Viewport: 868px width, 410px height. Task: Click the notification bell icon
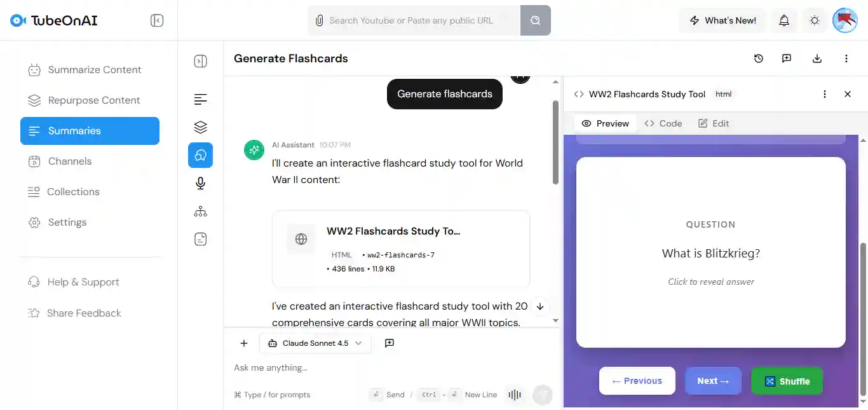tap(784, 20)
